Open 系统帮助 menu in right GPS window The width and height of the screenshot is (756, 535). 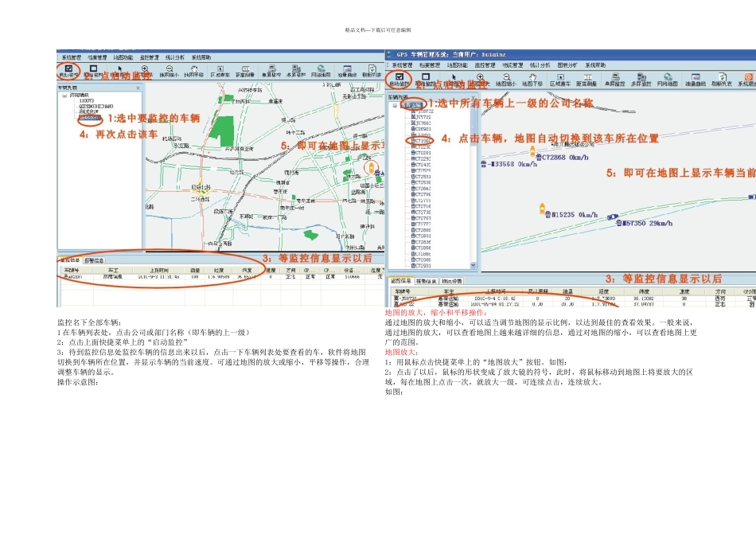pos(595,64)
